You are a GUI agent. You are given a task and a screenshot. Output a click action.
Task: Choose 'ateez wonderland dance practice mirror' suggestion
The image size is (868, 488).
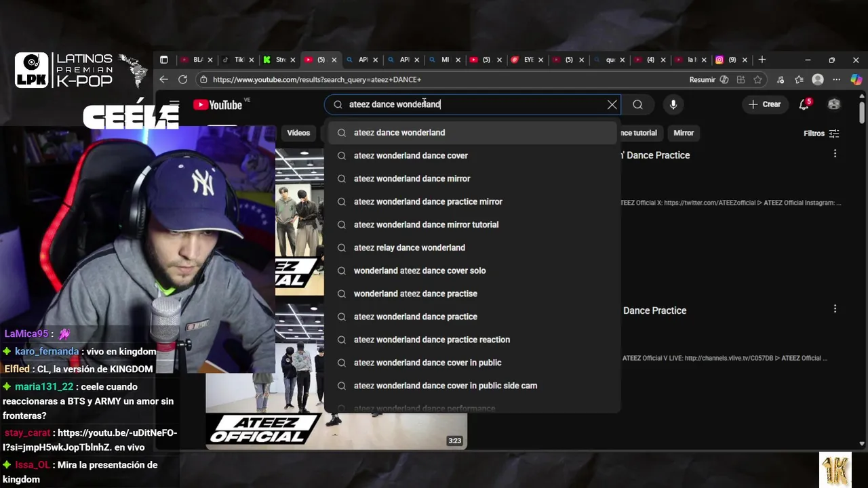(x=472, y=202)
